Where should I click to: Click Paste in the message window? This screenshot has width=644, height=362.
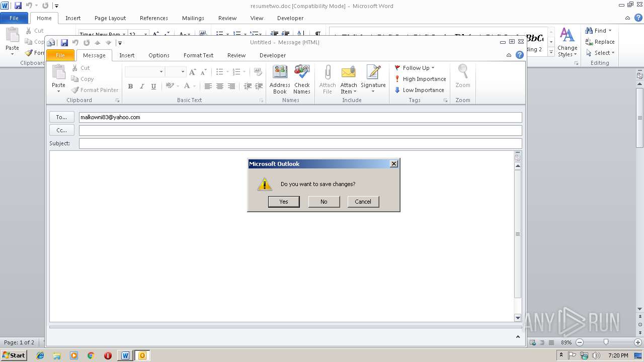coord(59,79)
